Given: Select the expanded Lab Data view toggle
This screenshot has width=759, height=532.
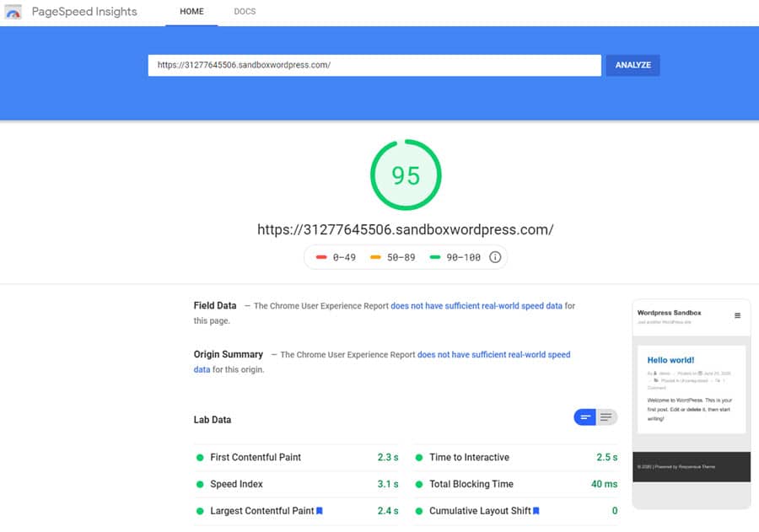Looking at the screenshot, I should tap(606, 417).
